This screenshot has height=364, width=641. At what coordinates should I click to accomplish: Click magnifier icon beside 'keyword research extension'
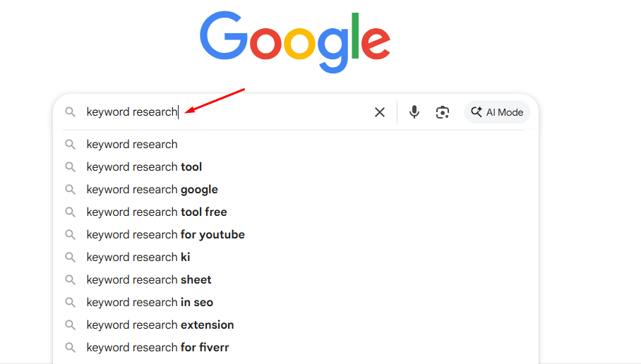coord(71,325)
